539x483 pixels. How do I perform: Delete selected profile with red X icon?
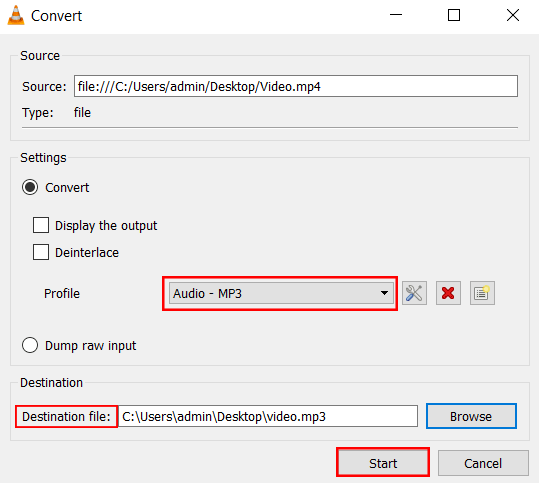pos(448,293)
